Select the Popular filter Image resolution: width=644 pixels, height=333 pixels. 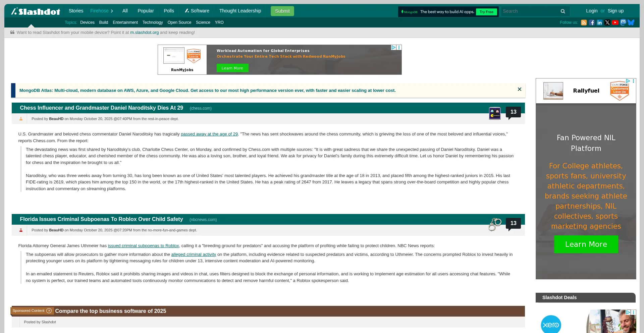click(146, 11)
